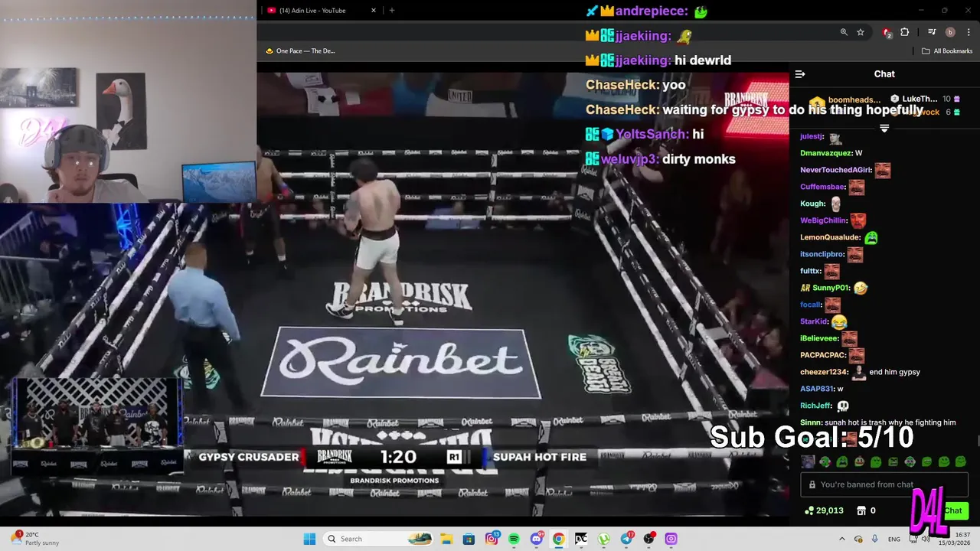Open Spotify from the taskbar
The width and height of the screenshot is (980, 551).
tap(514, 539)
